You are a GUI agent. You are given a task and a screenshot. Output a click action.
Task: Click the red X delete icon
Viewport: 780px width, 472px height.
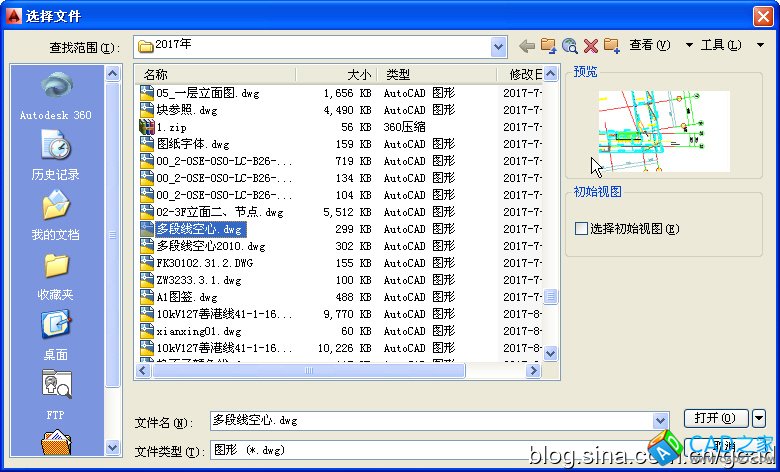click(x=590, y=45)
